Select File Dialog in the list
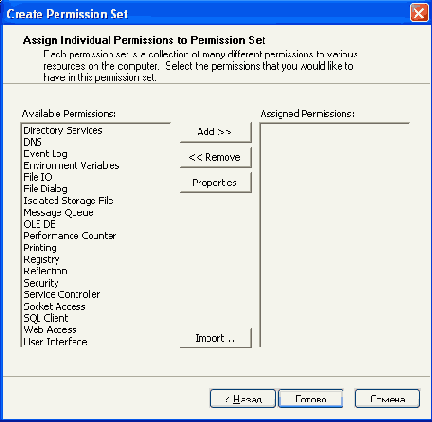Image resolution: width=432 pixels, height=422 pixels. tap(45, 189)
